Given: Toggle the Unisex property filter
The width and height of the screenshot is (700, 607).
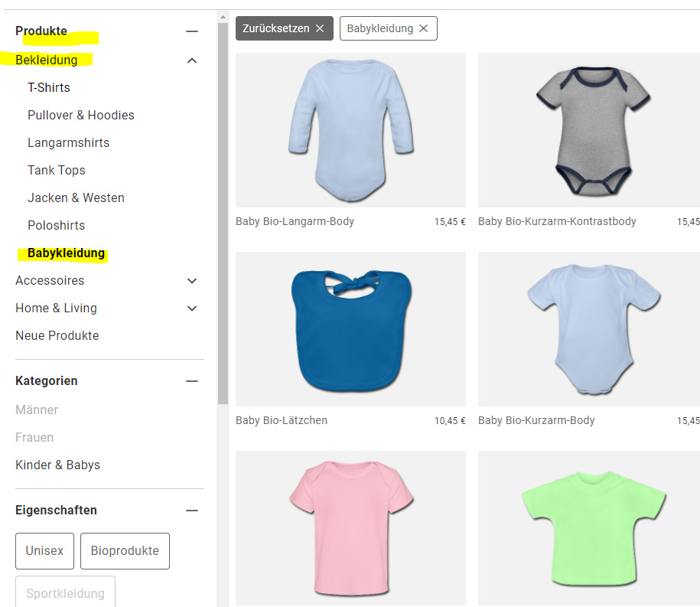Looking at the screenshot, I should [x=44, y=551].
